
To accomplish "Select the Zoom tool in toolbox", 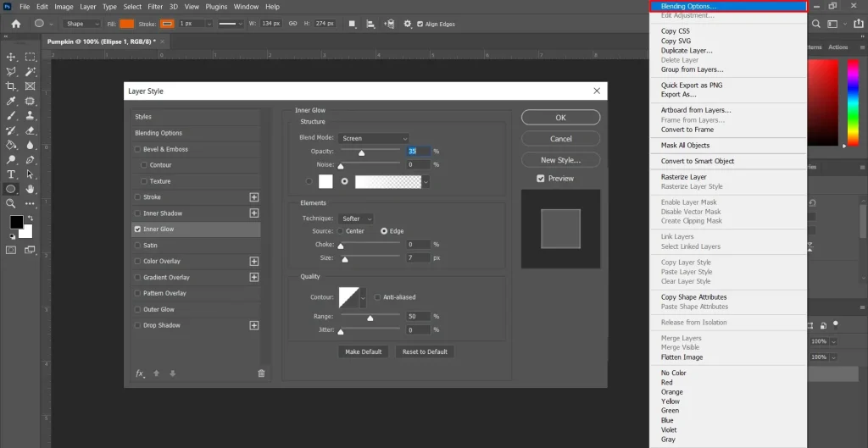I will [x=10, y=203].
